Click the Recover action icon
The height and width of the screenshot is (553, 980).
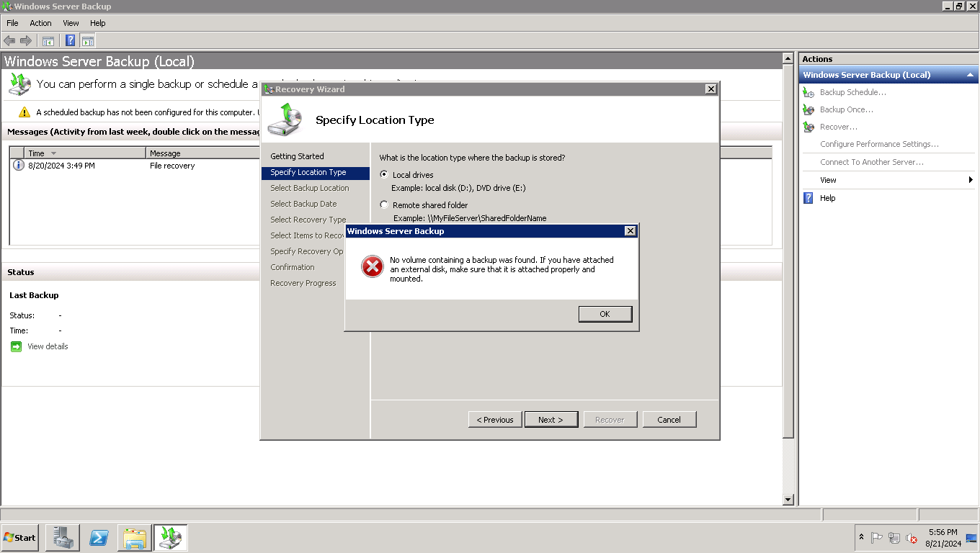click(808, 127)
